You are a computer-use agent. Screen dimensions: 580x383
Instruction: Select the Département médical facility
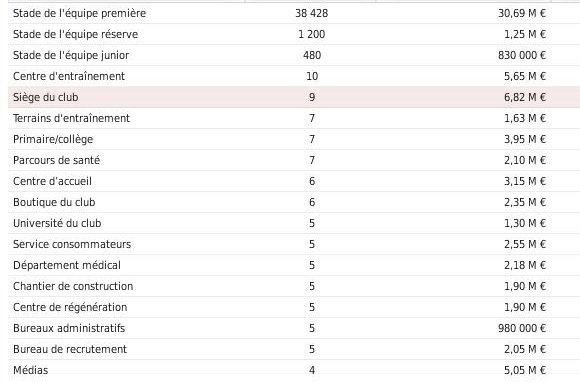pyautogui.click(x=294, y=265)
